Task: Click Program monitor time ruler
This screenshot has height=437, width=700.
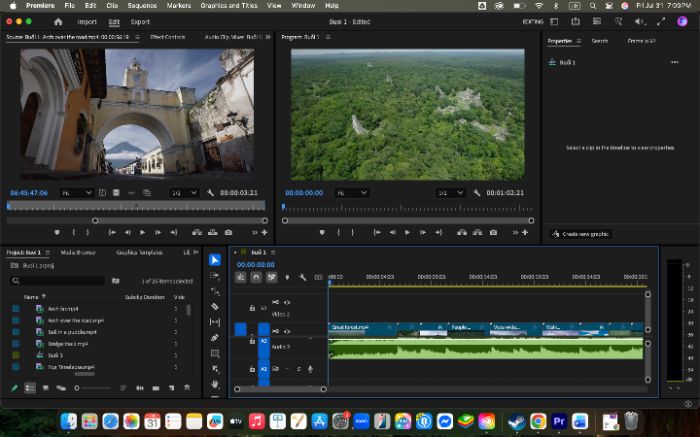Action: [407, 208]
